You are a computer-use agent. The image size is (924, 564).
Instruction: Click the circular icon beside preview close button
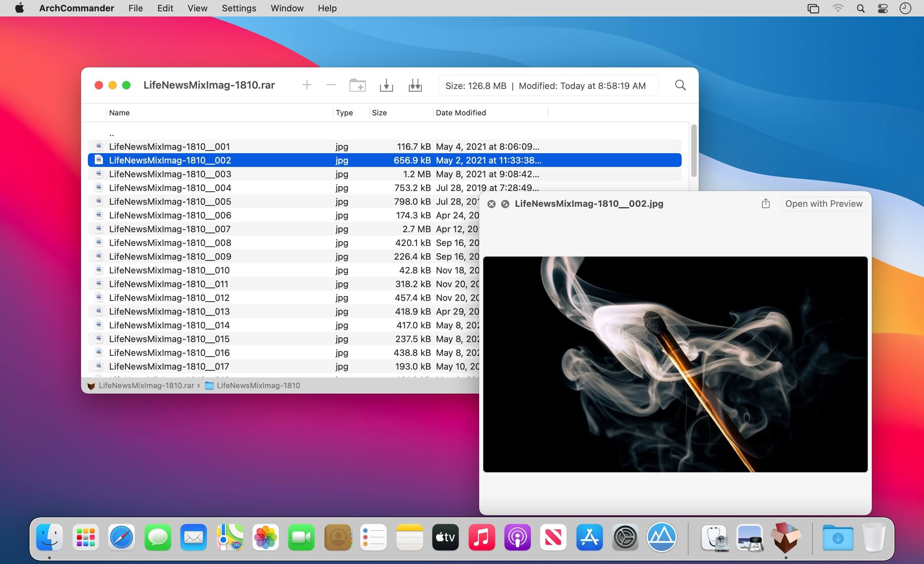point(505,204)
